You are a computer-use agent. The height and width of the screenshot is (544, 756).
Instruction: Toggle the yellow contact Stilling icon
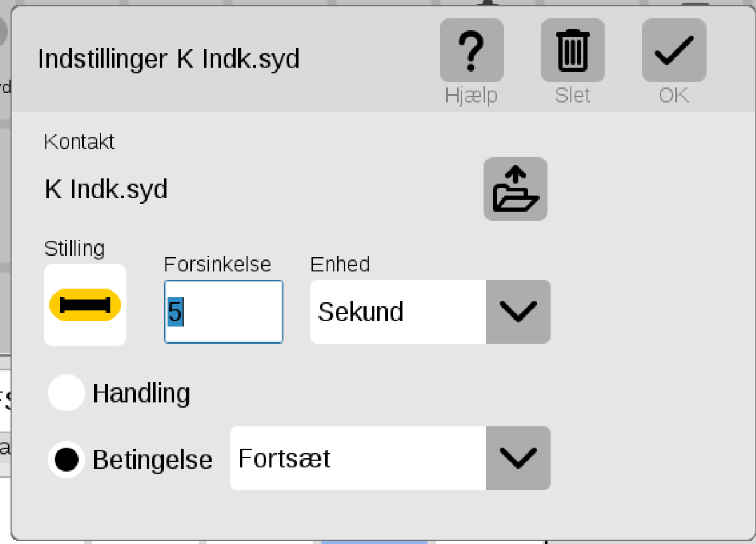click(x=85, y=305)
